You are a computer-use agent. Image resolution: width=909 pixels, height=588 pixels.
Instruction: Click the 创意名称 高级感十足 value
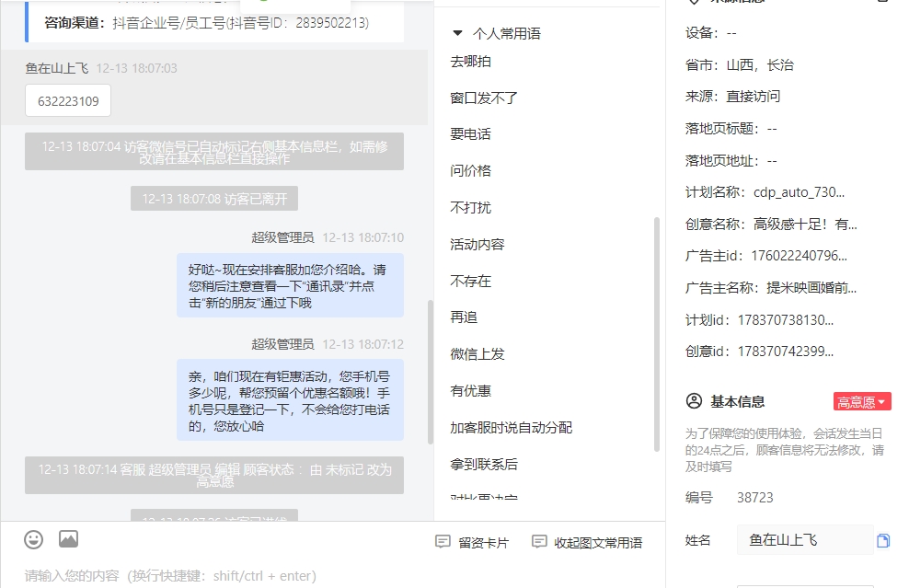805,224
